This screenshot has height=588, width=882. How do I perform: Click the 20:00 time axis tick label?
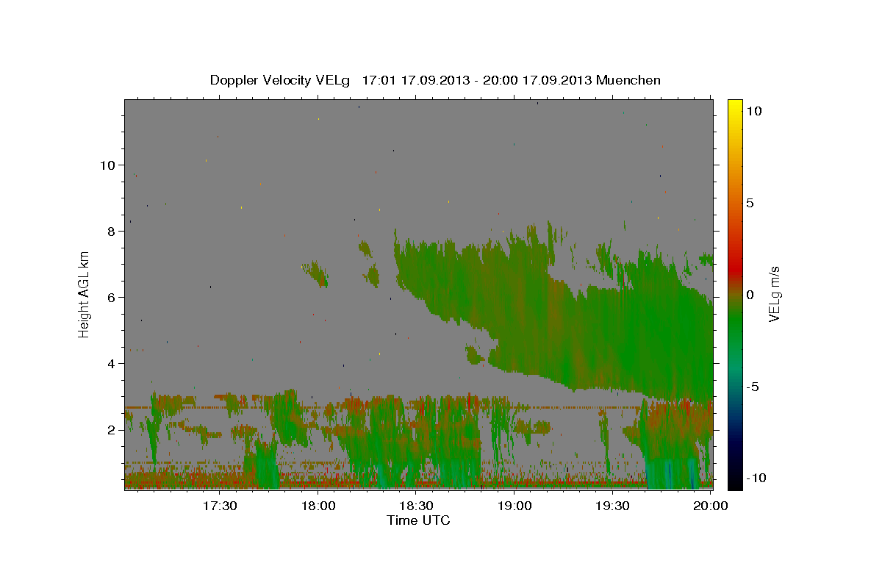tap(711, 506)
